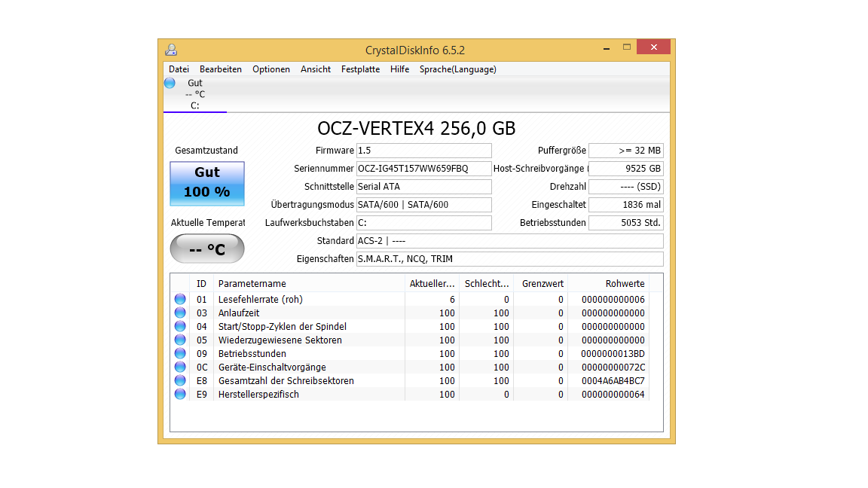This screenshot has width=868, height=488.
Task: Click the Aktuelle Temperat label
Action: point(208,222)
